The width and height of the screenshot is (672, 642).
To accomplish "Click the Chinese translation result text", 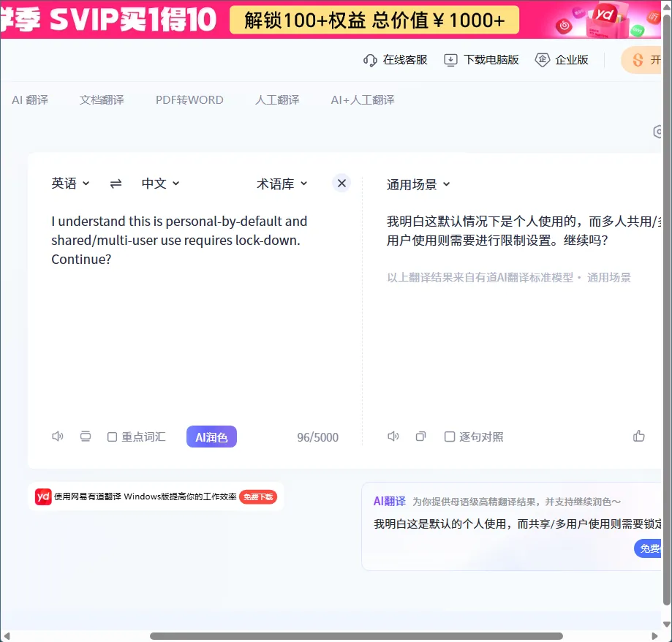I will tap(524, 230).
